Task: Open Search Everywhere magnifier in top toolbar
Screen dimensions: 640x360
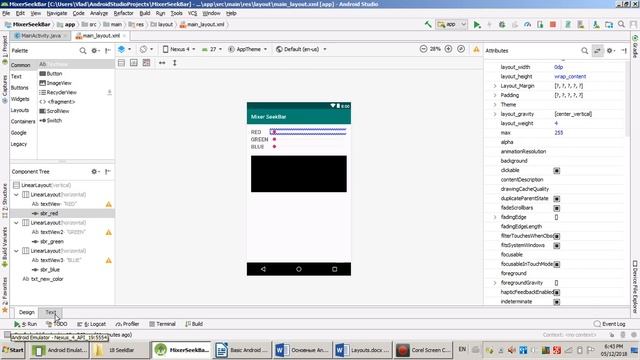Action: (621, 24)
